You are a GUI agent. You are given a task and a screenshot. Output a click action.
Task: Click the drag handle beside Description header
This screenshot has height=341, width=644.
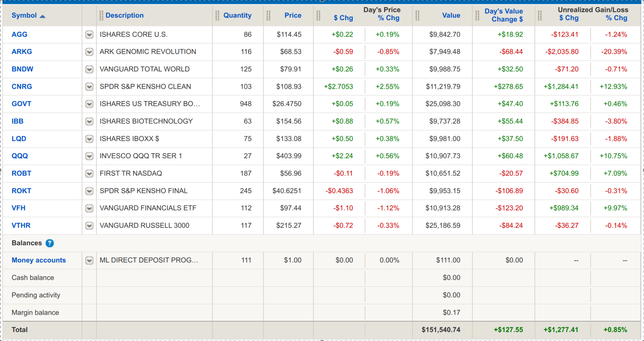[x=101, y=16]
